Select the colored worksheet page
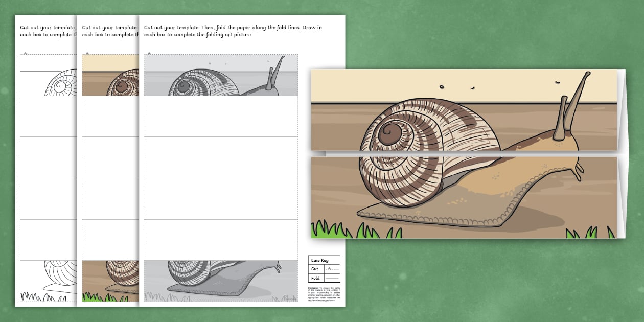This screenshot has width=644, height=322. pyautogui.click(x=110, y=153)
